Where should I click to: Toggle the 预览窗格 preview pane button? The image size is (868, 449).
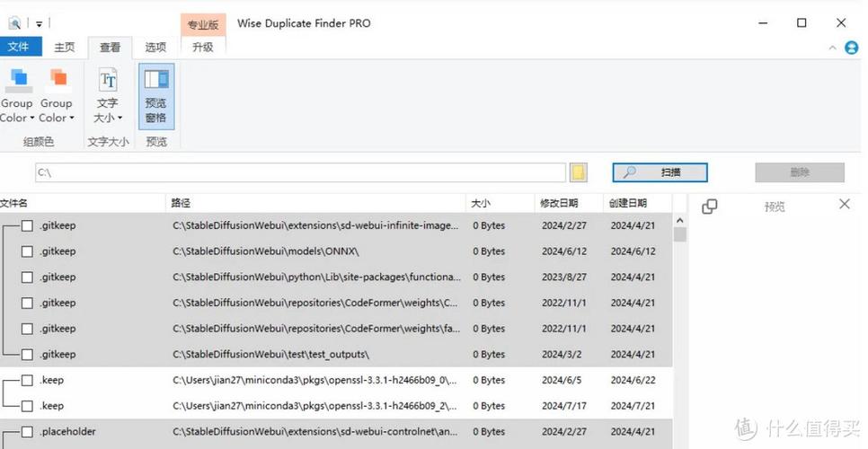pos(156,96)
